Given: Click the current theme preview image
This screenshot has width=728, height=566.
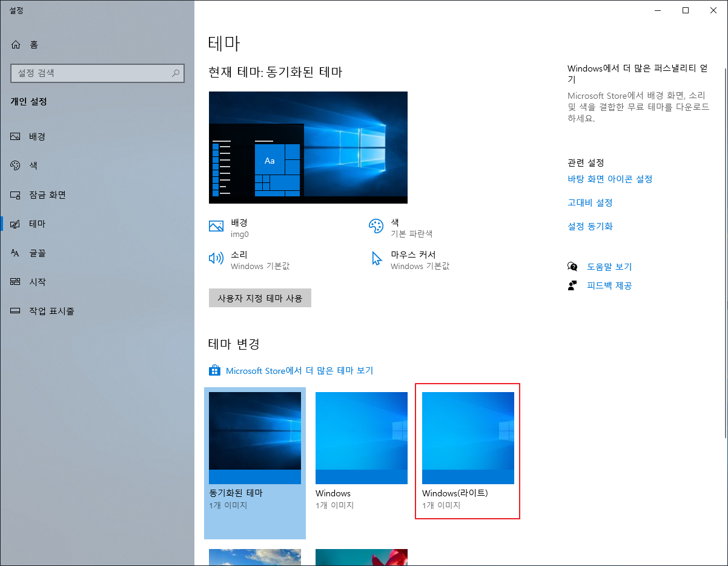Looking at the screenshot, I should tap(308, 147).
